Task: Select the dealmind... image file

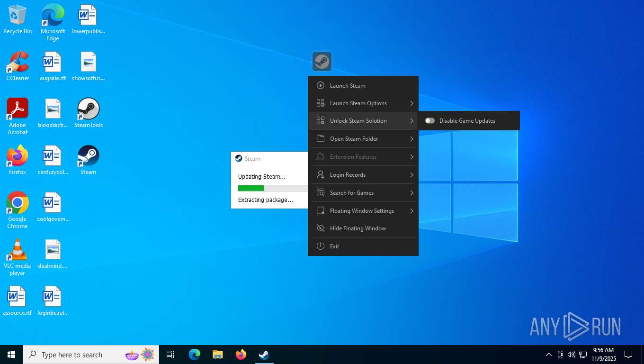Action: point(53,254)
